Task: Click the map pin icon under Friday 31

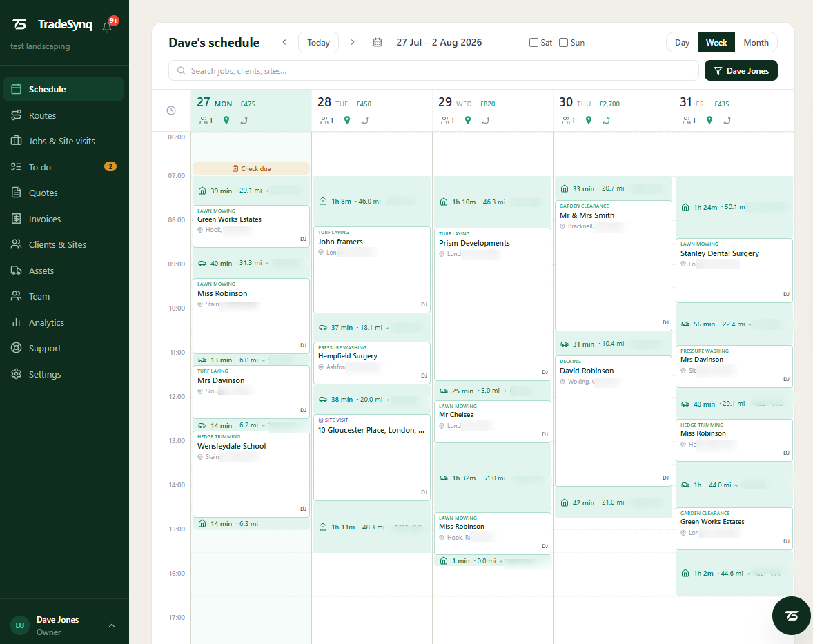Action: click(x=709, y=120)
